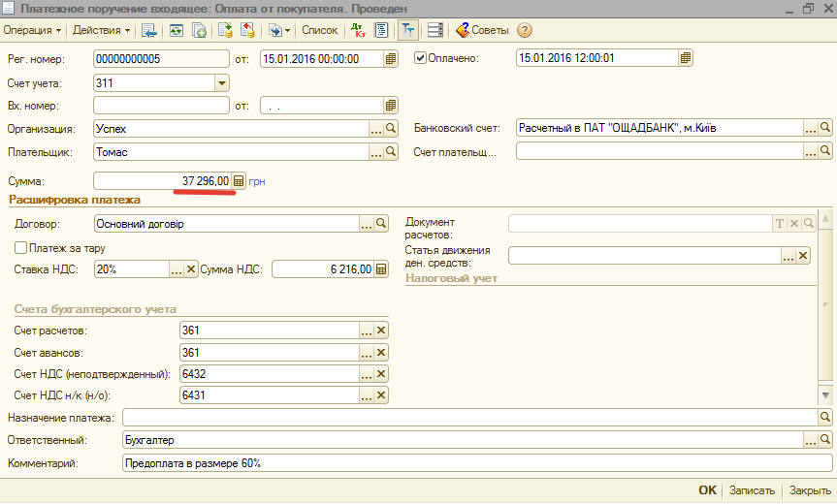The width and height of the screenshot is (837, 504).
Task: Click magnifier icon beside Организация field
Action: (x=391, y=128)
